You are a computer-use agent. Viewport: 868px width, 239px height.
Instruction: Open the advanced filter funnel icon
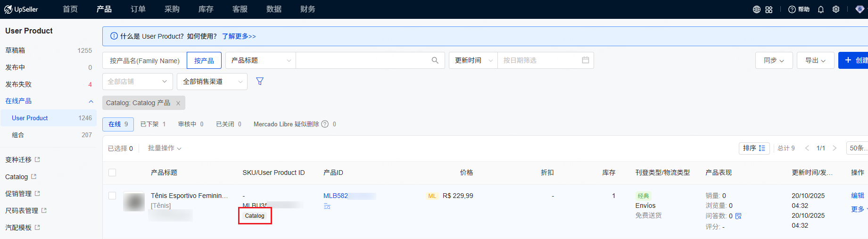click(260, 82)
